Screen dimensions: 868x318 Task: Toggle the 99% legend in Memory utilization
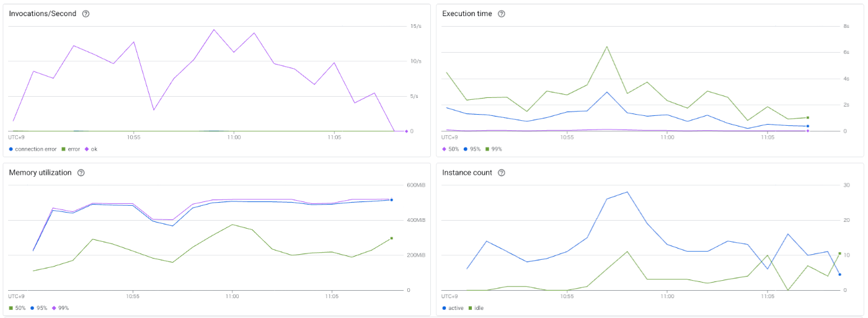click(60, 307)
